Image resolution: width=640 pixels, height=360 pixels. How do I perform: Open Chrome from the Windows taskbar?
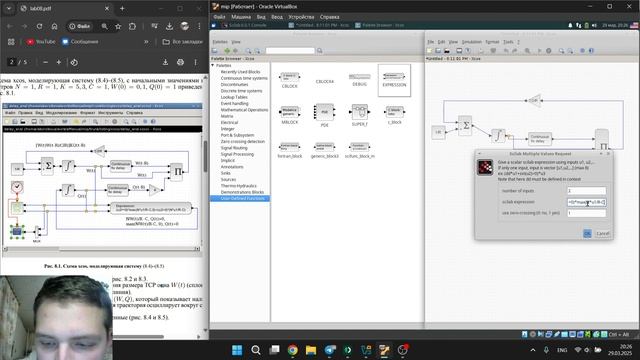(292, 350)
